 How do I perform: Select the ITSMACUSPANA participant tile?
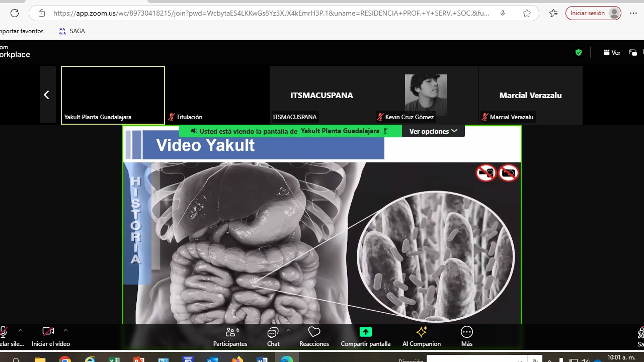321,95
